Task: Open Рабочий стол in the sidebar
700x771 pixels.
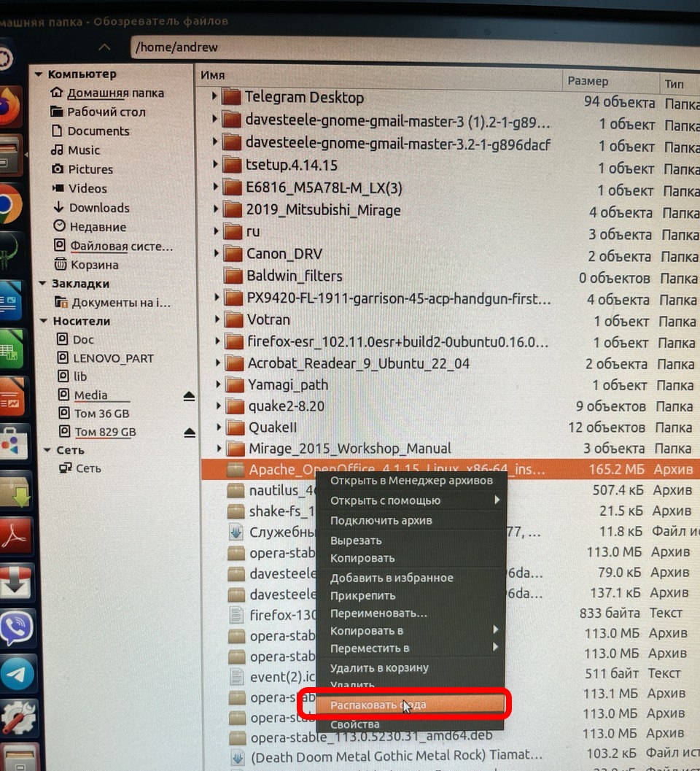Action: [106, 112]
